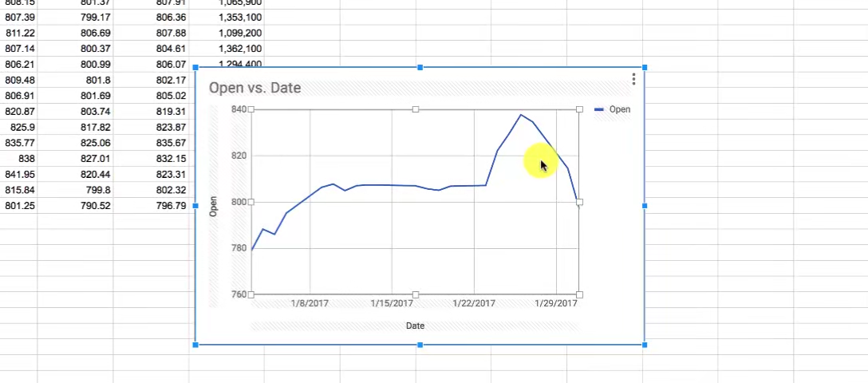Select the cell containing 841.95
Viewport: 868px width, 383px height.
pyautogui.click(x=21, y=175)
